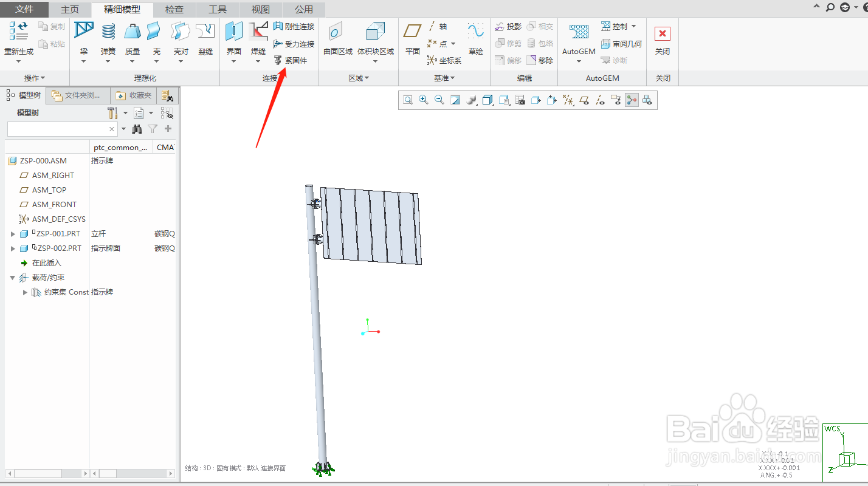Zoom in using the graphics toolbar
The width and height of the screenshot is (868, 486).
(x=424, y=100)
